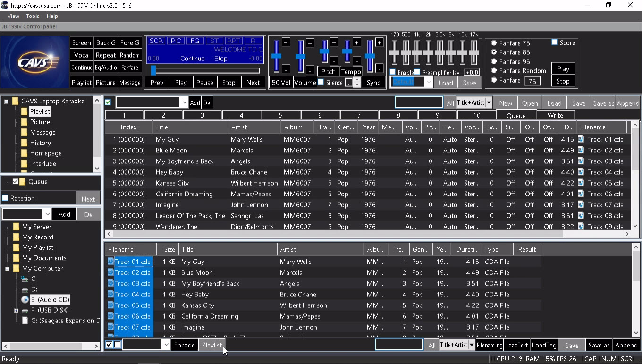Viewport: 642px width, 364px height.
Task: Click the plus button above the 50.Vol slider
Action: (x=286, y=43)
